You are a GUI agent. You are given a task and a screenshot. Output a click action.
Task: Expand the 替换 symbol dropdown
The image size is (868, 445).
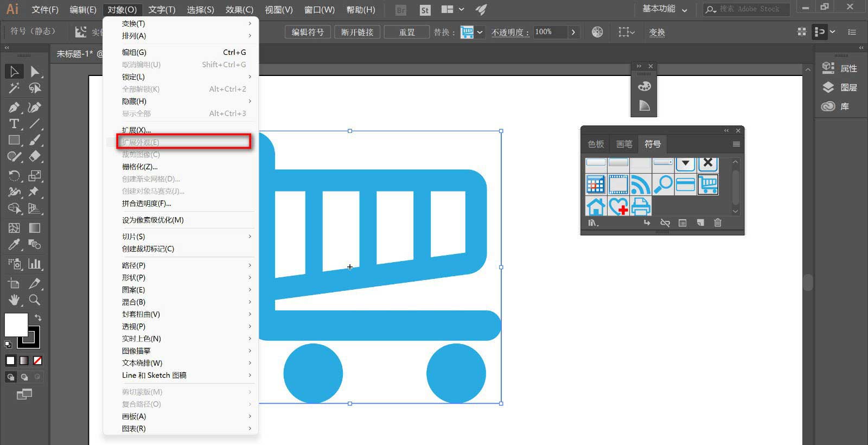click(480, 32)
